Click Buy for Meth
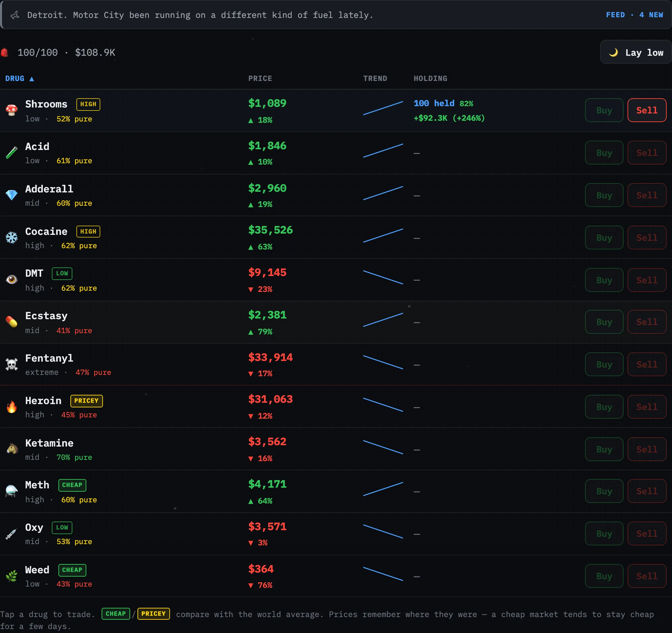The height and width of the screenshot is (633, 672). tap(604, 491)
